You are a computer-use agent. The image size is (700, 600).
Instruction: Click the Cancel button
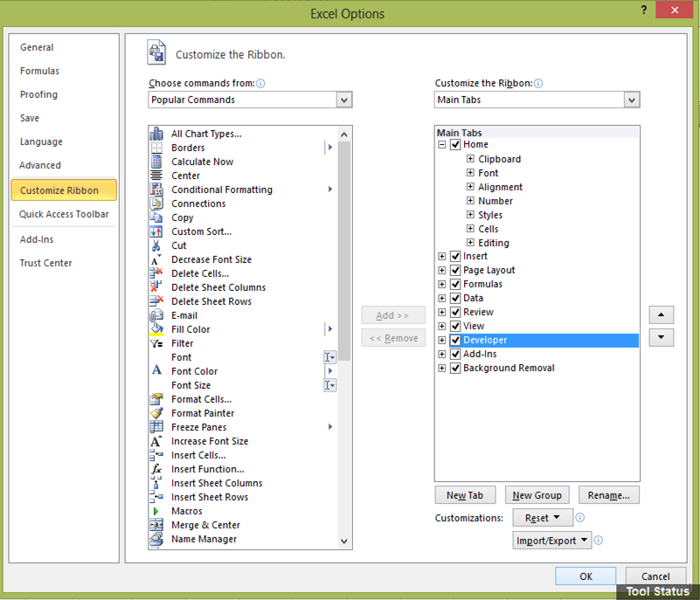point(655,576)
